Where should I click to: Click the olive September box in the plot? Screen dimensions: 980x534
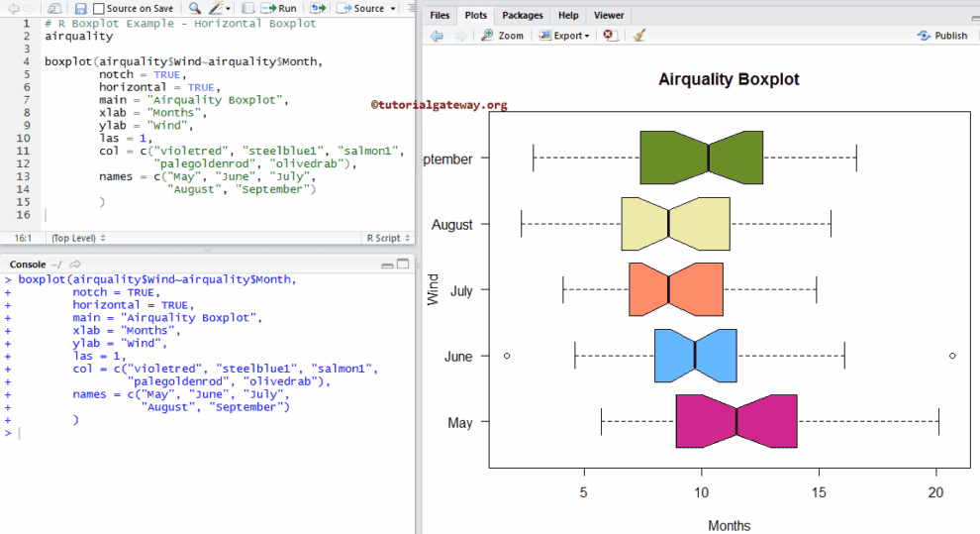[x=701, y=158]
